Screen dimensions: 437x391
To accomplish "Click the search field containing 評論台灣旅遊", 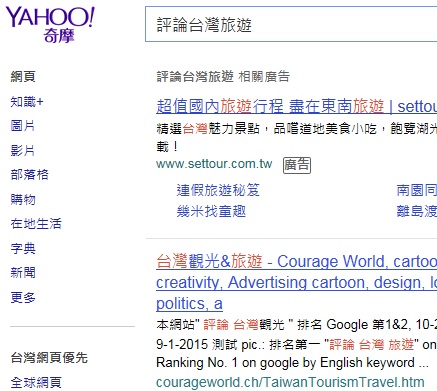I will pyautogui.click(x=291, y=24).
